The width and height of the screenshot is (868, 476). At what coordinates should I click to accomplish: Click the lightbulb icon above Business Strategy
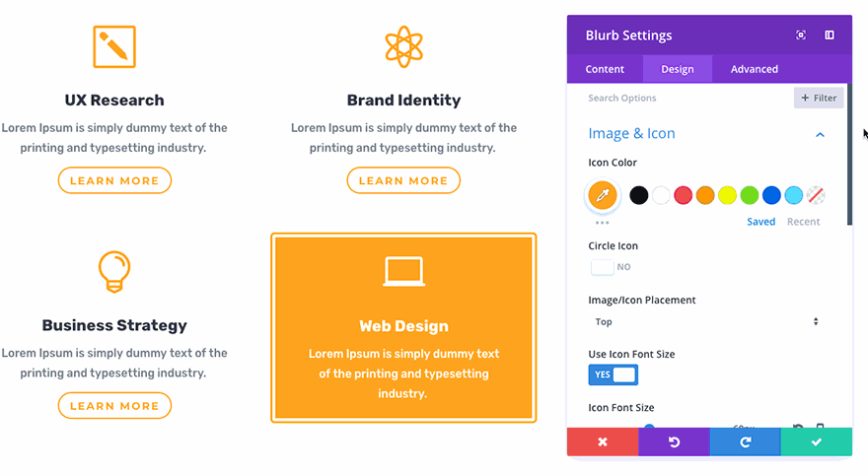pos(114,271)
